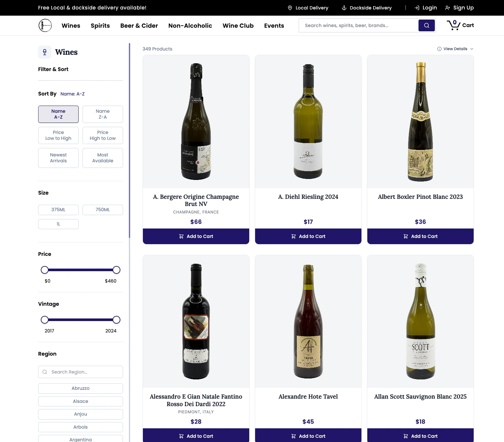
Task: Add Alexandre Hote Tavel to cart
Action: pos(308,435)
